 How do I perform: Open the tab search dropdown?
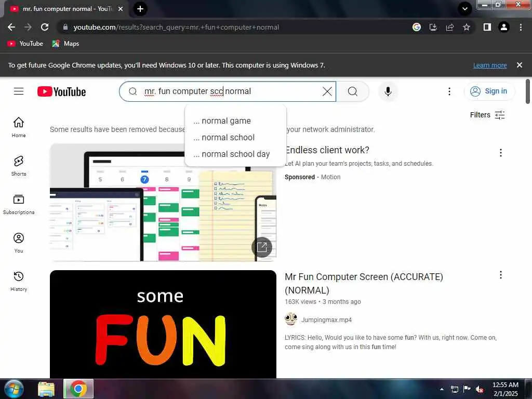coord(465,9)
